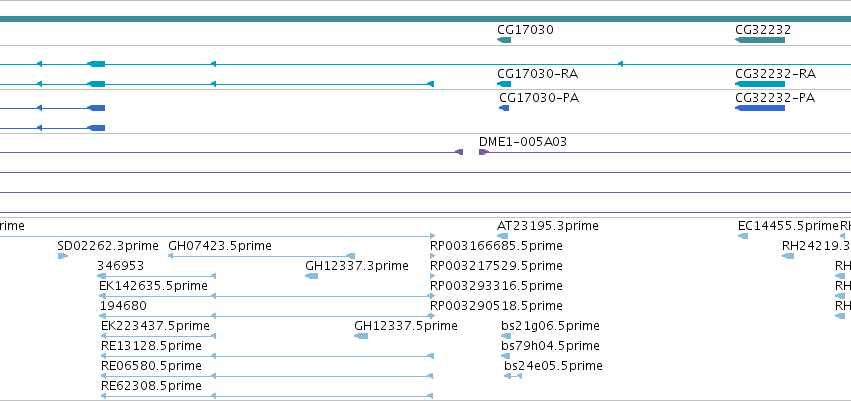Click the CG32232 gene bar glyph
851x401 pixels.
tap(760, 40)
